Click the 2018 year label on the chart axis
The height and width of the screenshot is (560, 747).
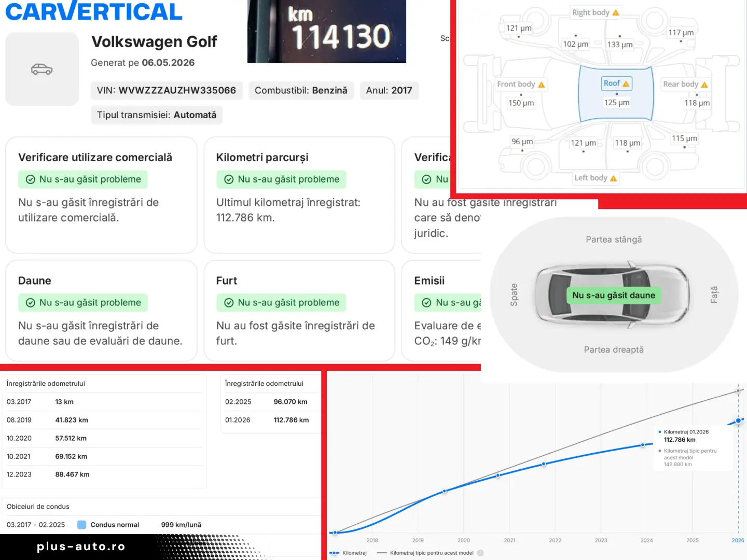click(372, 540)
